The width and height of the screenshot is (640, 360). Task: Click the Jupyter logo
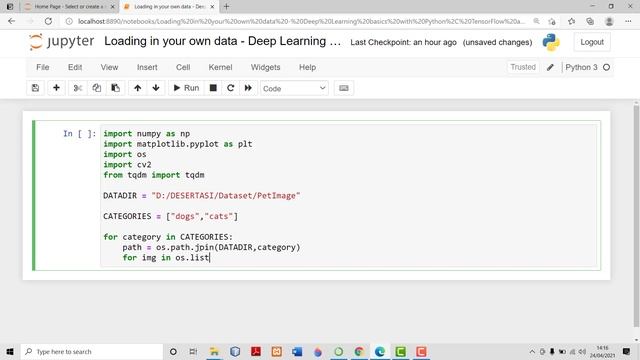pyautogui.click(x=62, y=42)
